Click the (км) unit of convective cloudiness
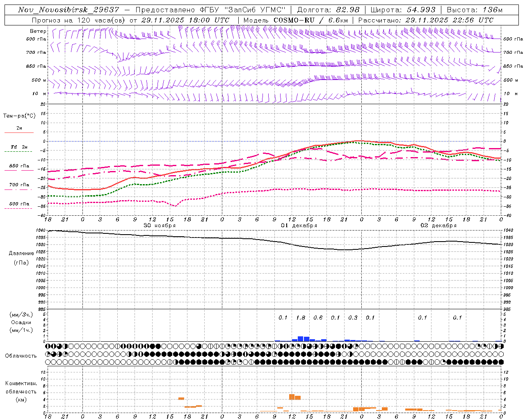The width and height of the screenshot is (525, 420). 21,399
